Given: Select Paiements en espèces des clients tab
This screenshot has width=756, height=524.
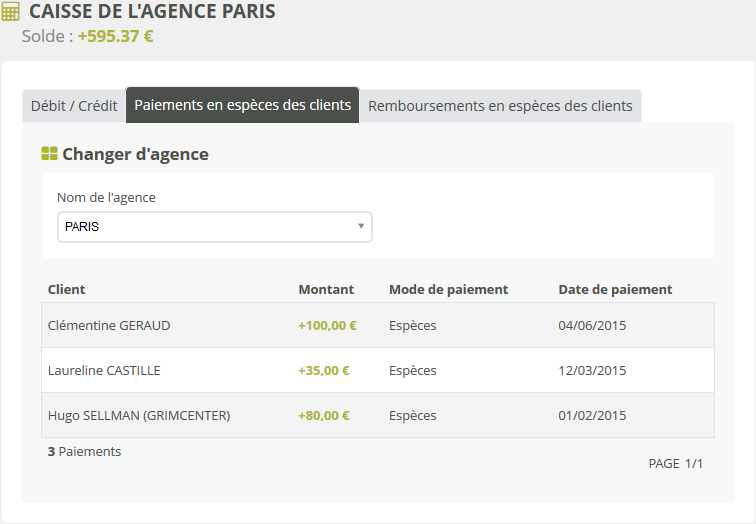Looking at the screenshot, I should [x=242, y=105].
